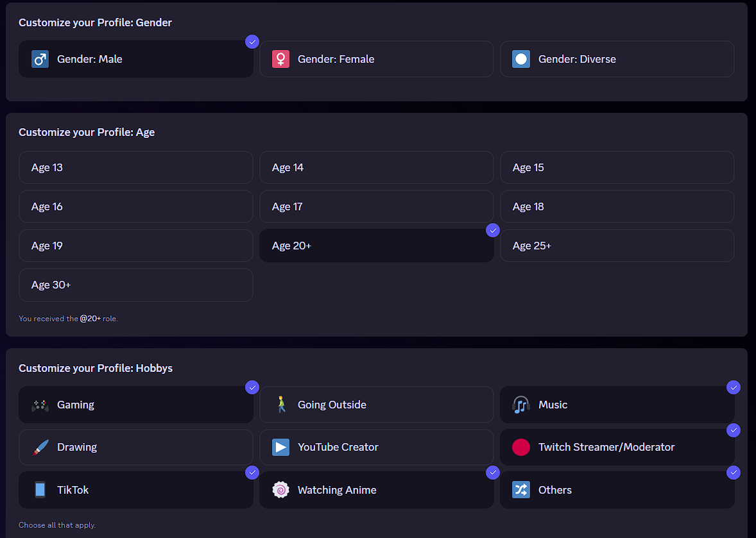Screen dimensions: 756x538
Task: Click the YouTube Creator play button icon
Action: click(280, 447)
